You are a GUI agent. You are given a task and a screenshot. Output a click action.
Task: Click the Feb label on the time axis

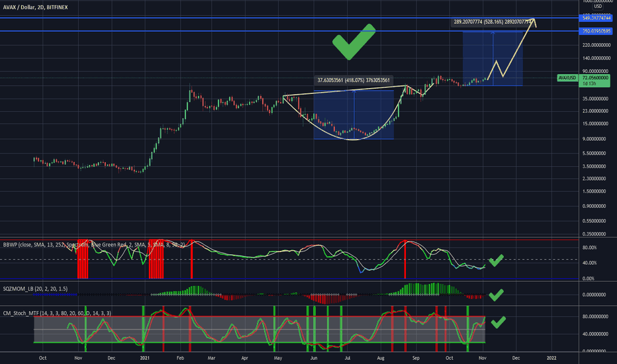click(x=180, y=358)
